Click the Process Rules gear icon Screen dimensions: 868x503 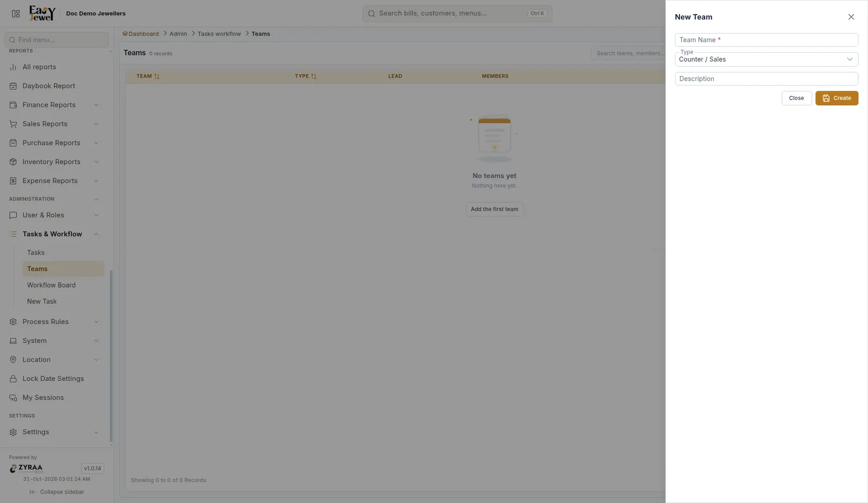[x=13, y=322]
